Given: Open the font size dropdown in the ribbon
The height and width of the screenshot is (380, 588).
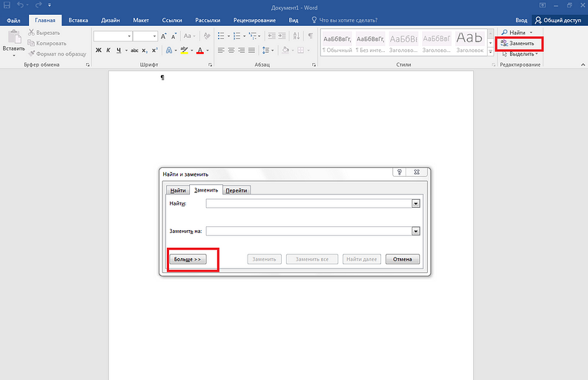Looking at the screenshot, I should 154,36.
